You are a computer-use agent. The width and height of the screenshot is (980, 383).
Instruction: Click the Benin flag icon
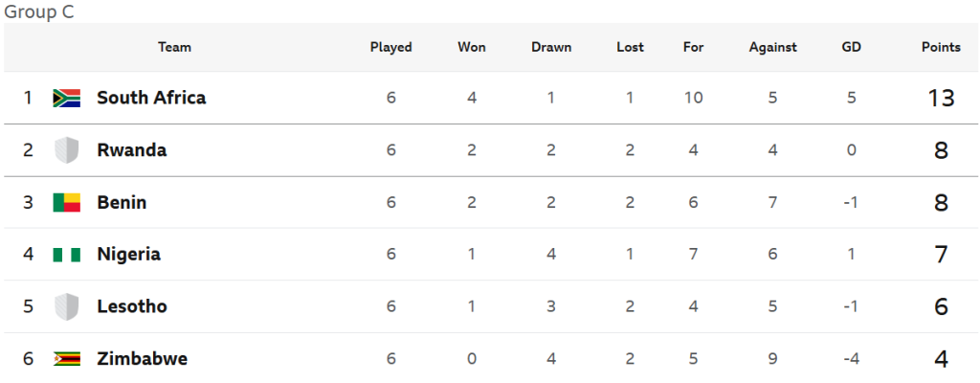(66, 203)
